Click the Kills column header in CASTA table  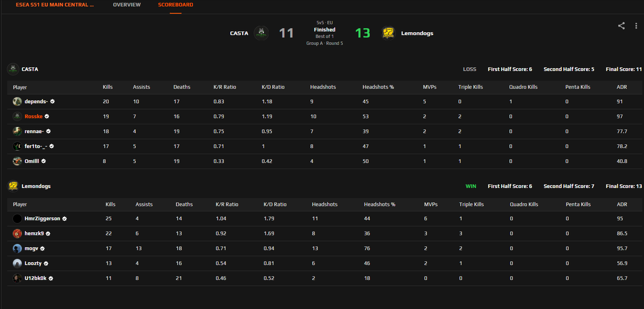(108, 87)
